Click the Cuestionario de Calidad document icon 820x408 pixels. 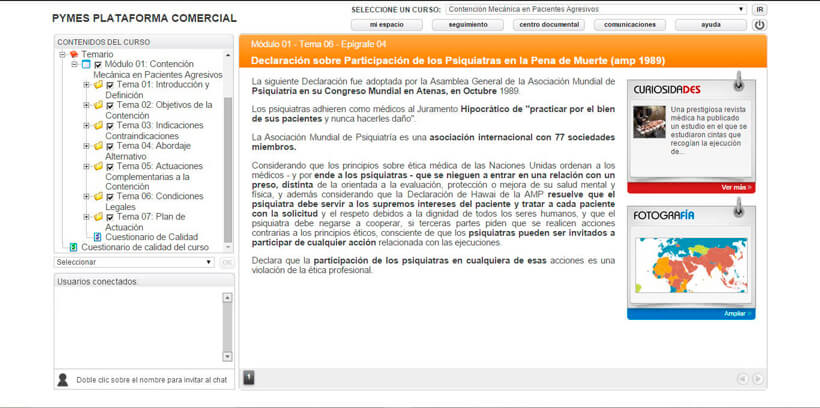click(97, 237)
